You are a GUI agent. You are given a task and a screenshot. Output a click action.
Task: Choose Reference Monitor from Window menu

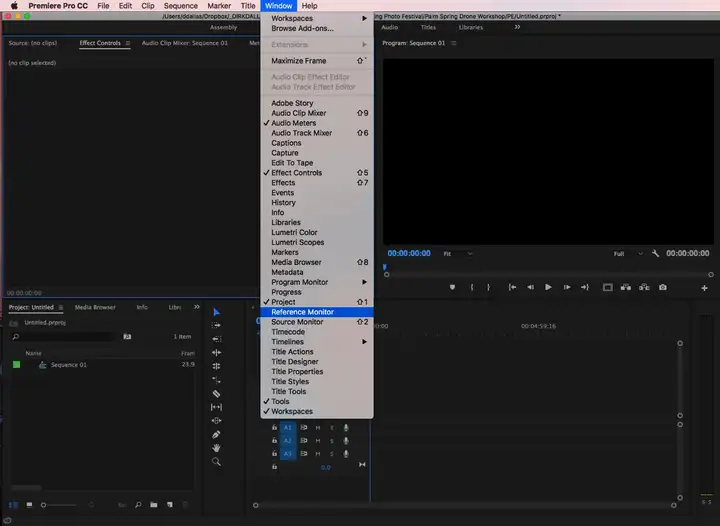(317, 312)
